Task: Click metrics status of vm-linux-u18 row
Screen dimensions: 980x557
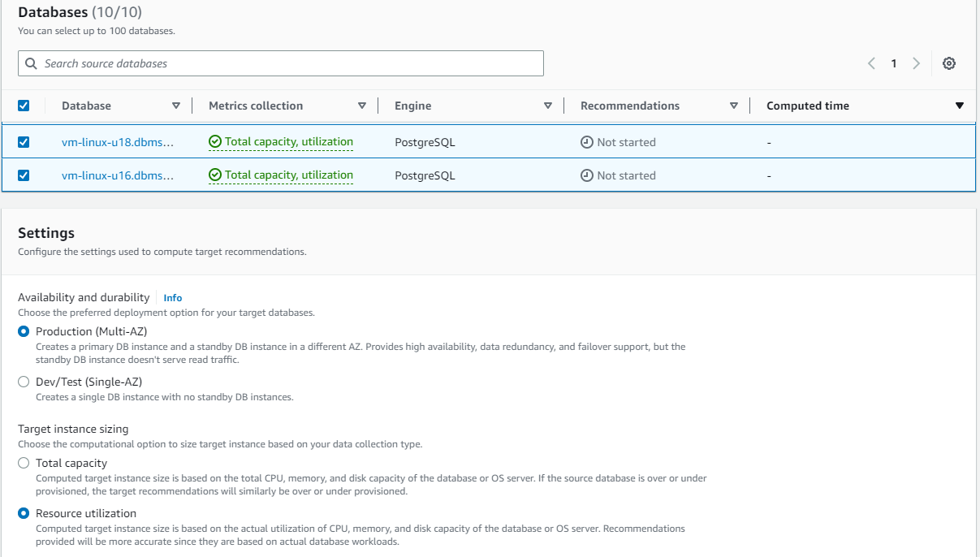Action: point(281,142)
